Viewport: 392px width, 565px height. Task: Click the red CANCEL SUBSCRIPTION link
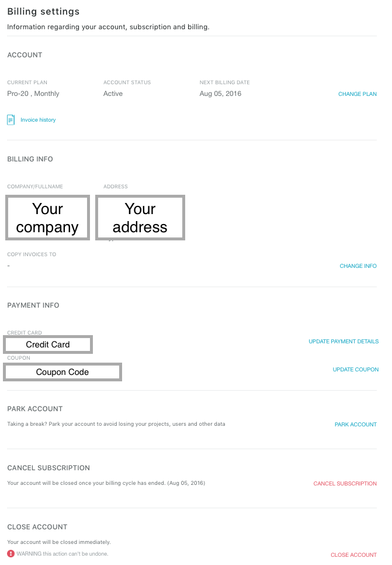[x=345, y=484]
